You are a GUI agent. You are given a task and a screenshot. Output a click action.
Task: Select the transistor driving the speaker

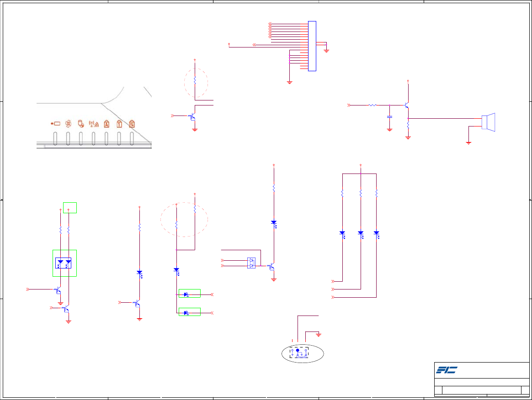tap(406, 105)
